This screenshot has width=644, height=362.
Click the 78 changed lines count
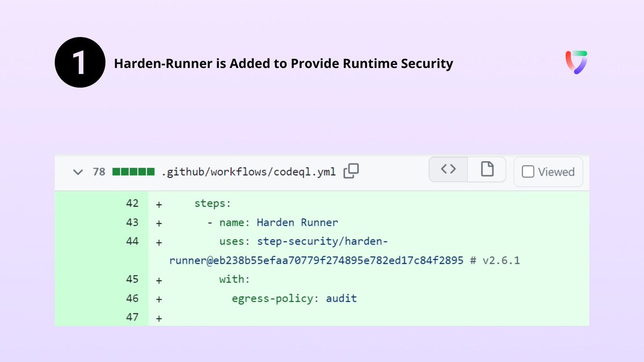click(x=99, y=172)
